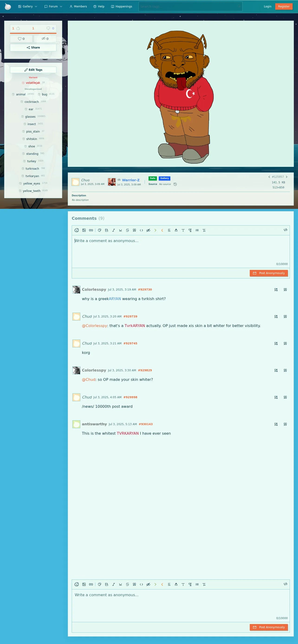Open the Help menu item
The image size is (298, 644).
(99, 6)
